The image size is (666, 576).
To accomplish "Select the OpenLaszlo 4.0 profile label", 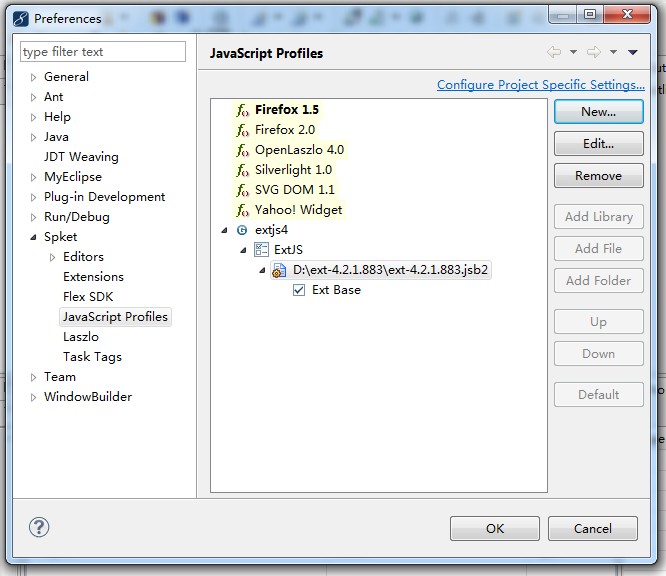I will point(299,150).
